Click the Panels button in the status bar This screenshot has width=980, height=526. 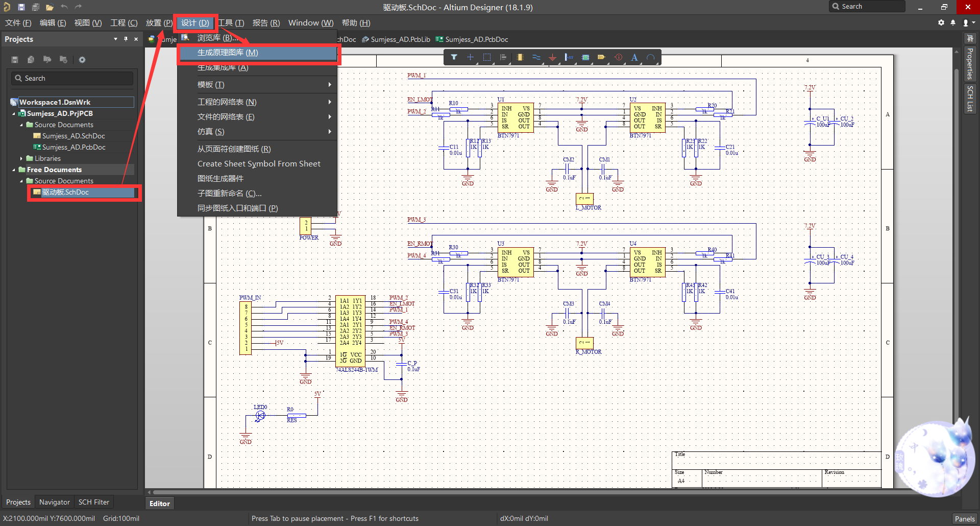coord(965,518)
